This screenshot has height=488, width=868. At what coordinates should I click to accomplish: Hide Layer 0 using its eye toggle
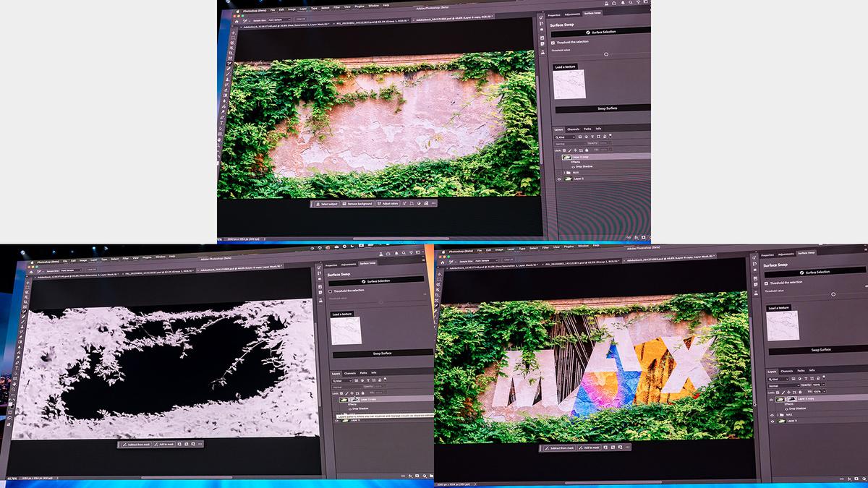click(x=560, y=179)
